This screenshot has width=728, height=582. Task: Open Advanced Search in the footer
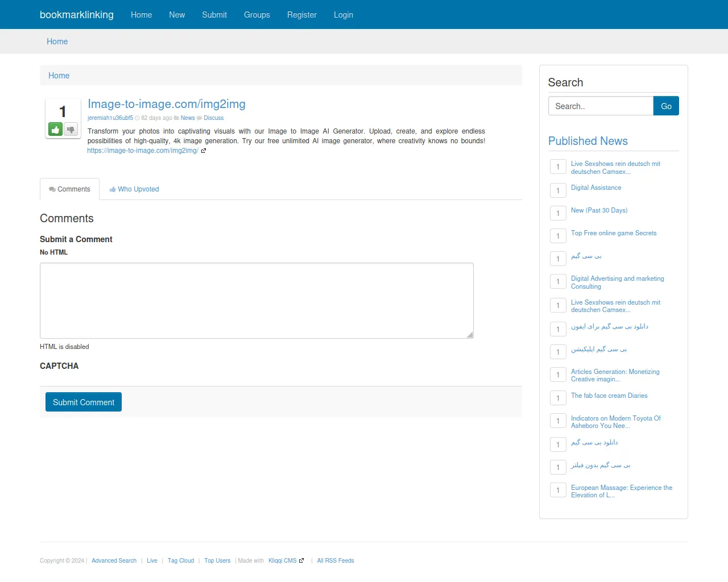tap(114, 561)
